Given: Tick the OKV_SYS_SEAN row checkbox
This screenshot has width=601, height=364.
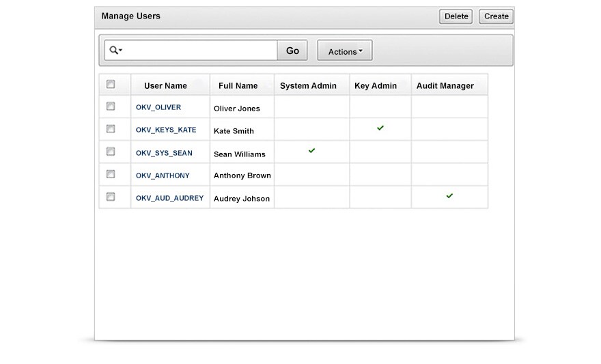Looking at the screenshot, I should tap(111, 152).
